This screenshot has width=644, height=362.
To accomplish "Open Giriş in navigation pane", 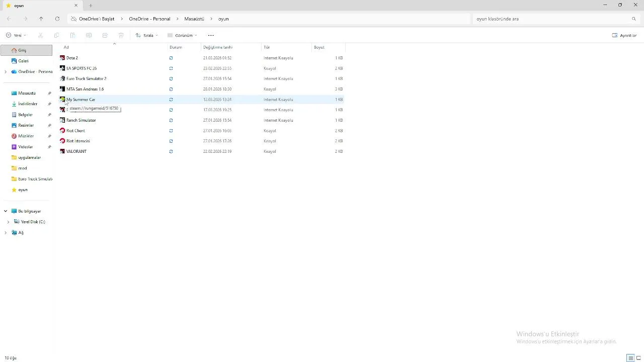I will (x=26, y=50).
